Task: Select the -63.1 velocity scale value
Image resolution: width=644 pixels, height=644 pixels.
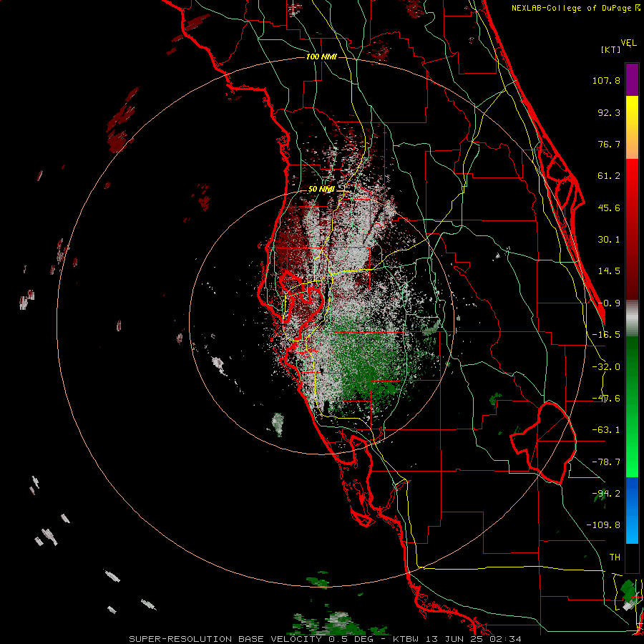Action: click(x=606, y=430)
